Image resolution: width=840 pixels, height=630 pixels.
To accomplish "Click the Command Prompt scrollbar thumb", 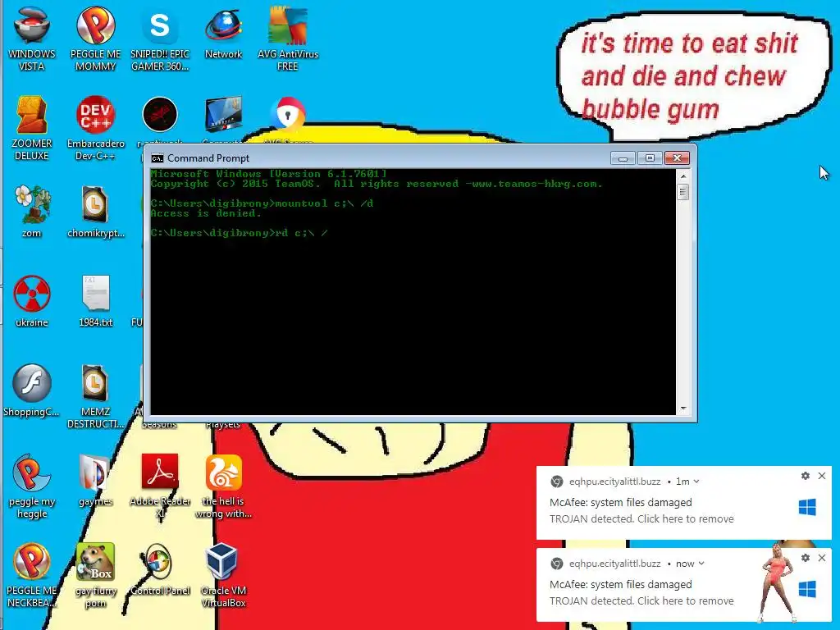I will (x=683, y=192).
